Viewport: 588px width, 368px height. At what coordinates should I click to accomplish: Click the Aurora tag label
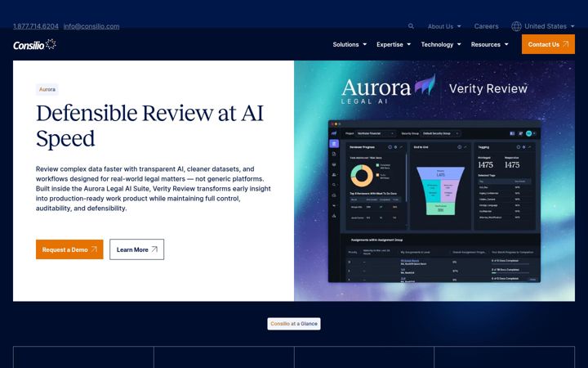(47, 89)
